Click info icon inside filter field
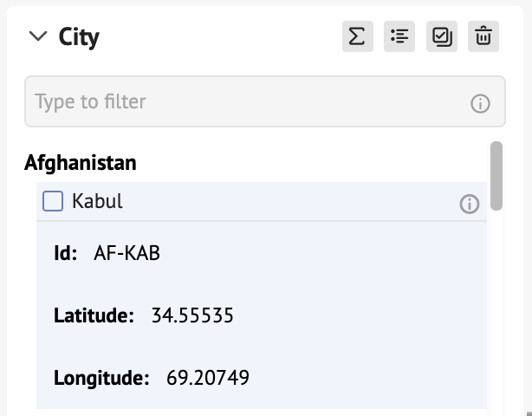 click(x=480, y=103)
